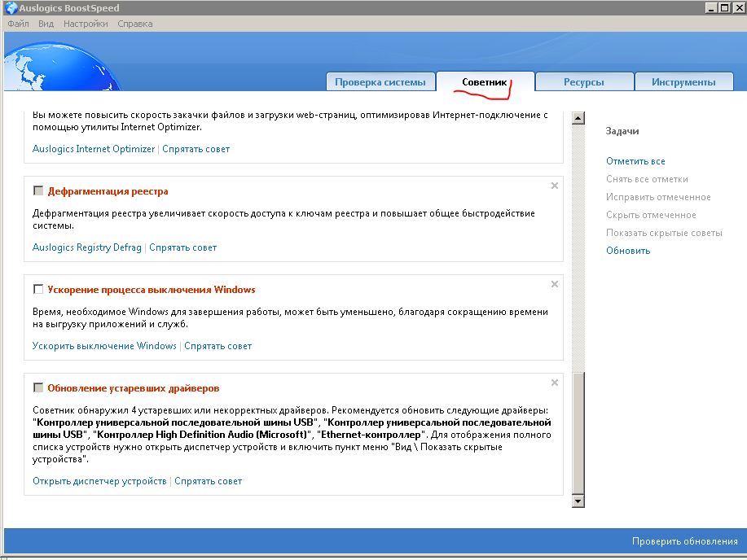The image size is (747, 560).
Task: Close the Ускорение процесса выключения Windows tip card
Action: click(x=555, y=284)
